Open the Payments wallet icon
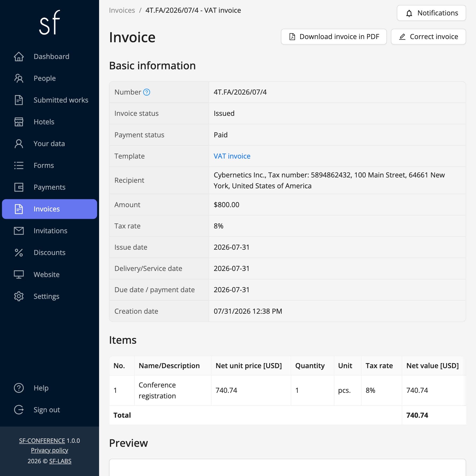 [x=19, y=187]
